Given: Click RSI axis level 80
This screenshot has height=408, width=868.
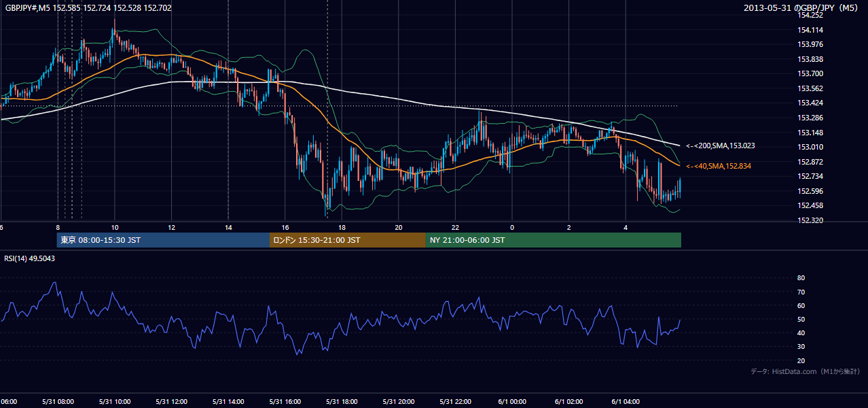Looking at the screenshot, I should coord(801,278).
